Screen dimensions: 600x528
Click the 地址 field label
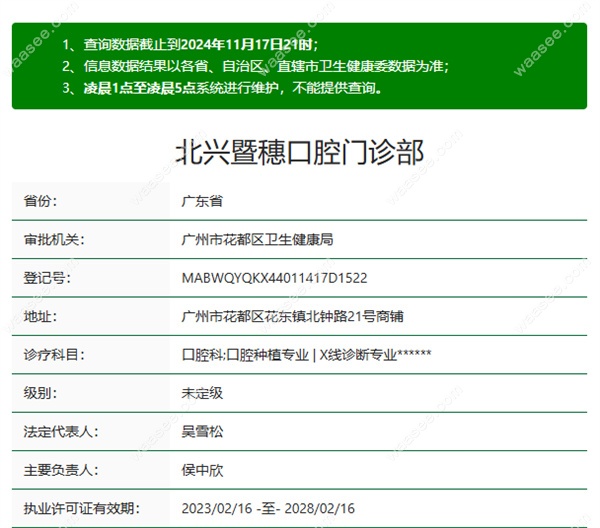[41, 316]
